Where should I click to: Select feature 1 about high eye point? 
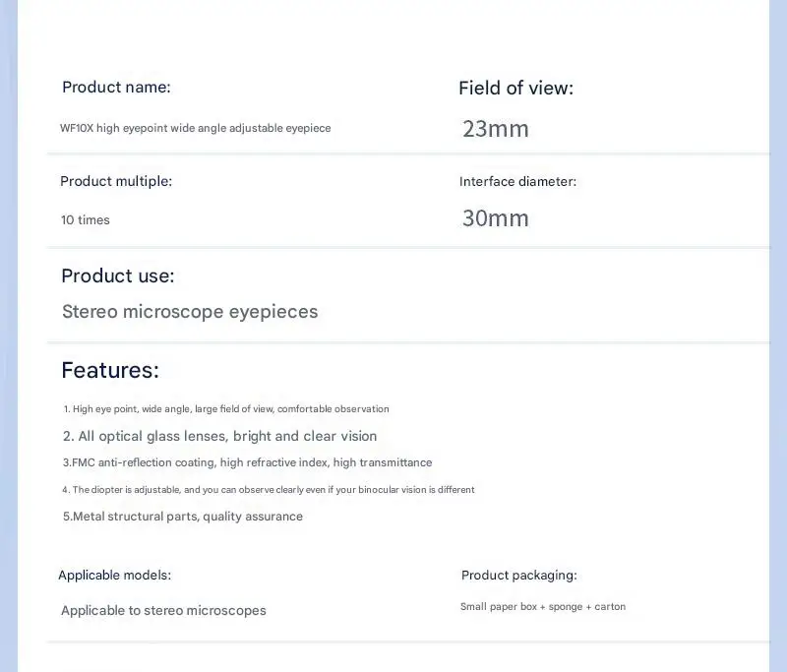tap(226, 409)
